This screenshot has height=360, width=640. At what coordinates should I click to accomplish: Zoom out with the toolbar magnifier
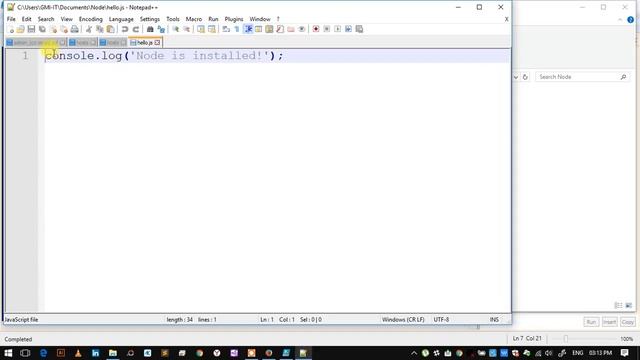click(187, 29)
